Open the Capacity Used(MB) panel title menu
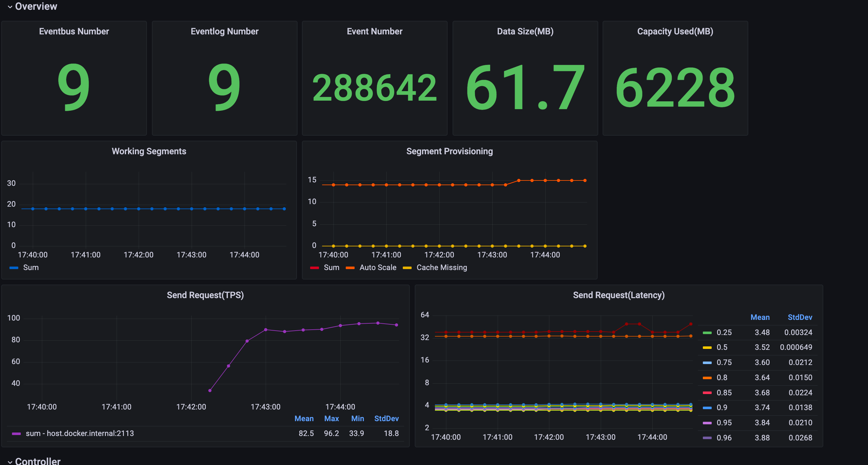Screen dimensions: 868x465 (675, 31)
